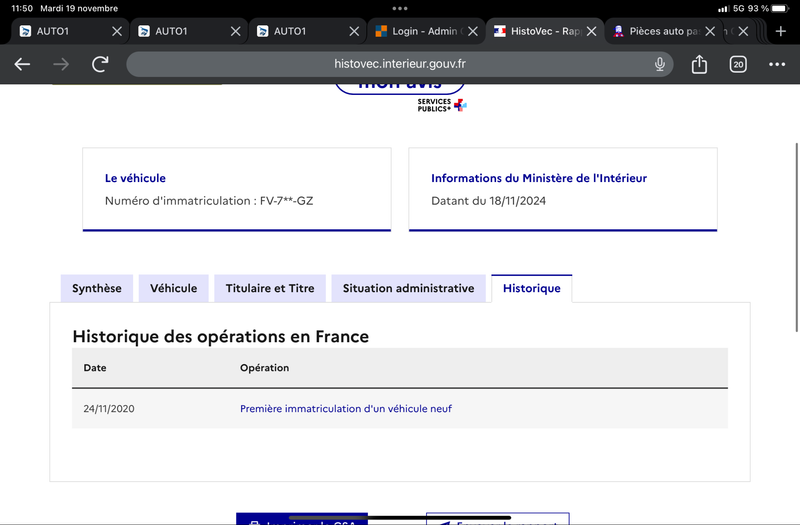Open a new browser tab
Image resolution: width=800 pixels, height=525 pixels.
point(780,31)
